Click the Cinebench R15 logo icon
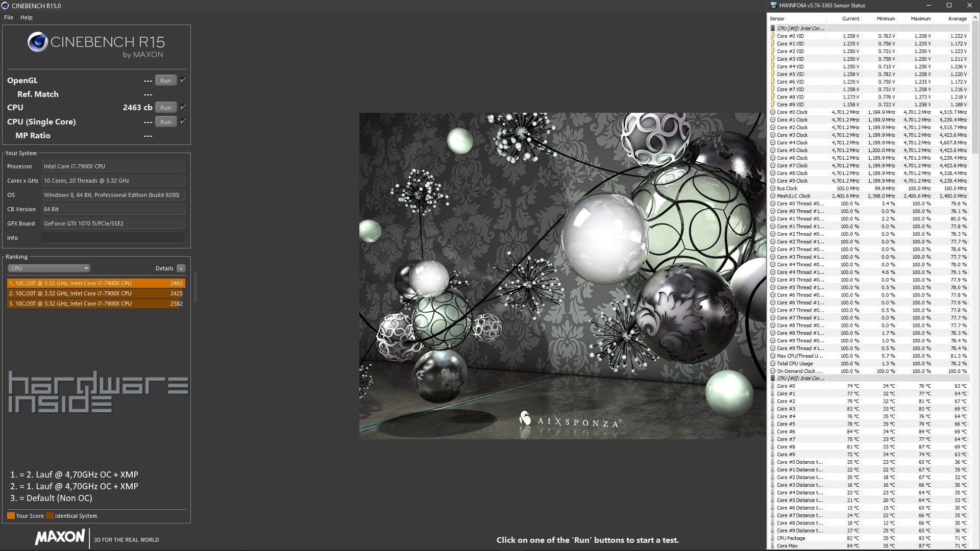 38,42
